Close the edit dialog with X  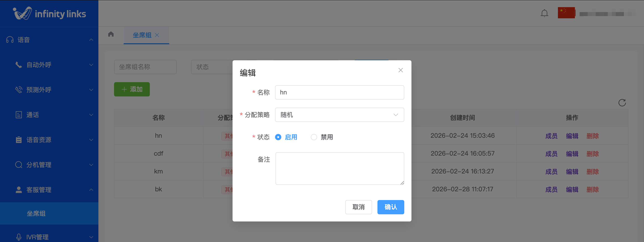click(x=400, y=70)
